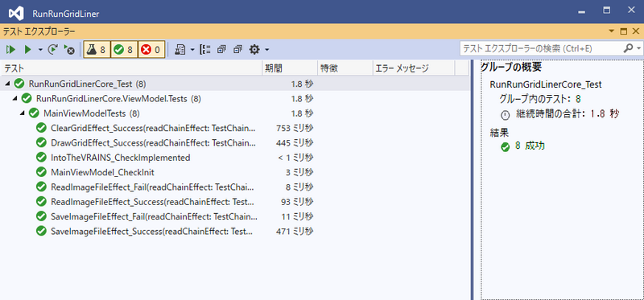Click passed icon of IntoTheVRAINS_CheckImplemented
Image resolution: width=644 pixels, height=300 pixels.
(41, 157)
